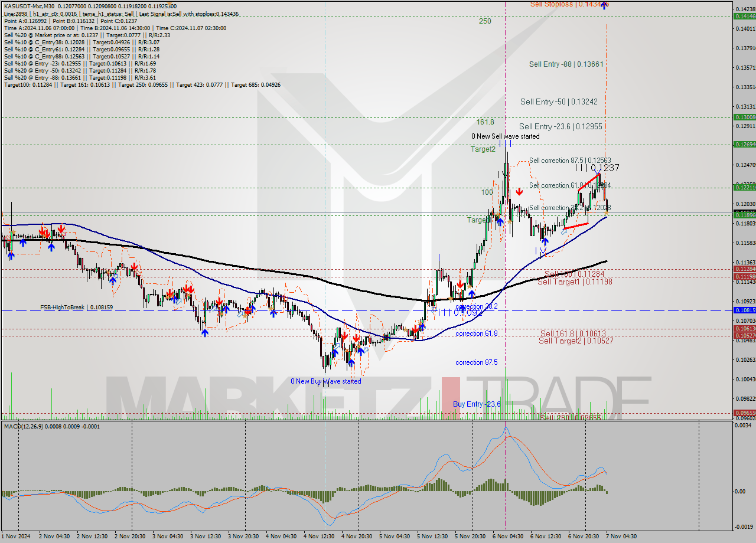
Task: Click the '5 Nov 04:30' time axis label
Action: coord(395,537)
